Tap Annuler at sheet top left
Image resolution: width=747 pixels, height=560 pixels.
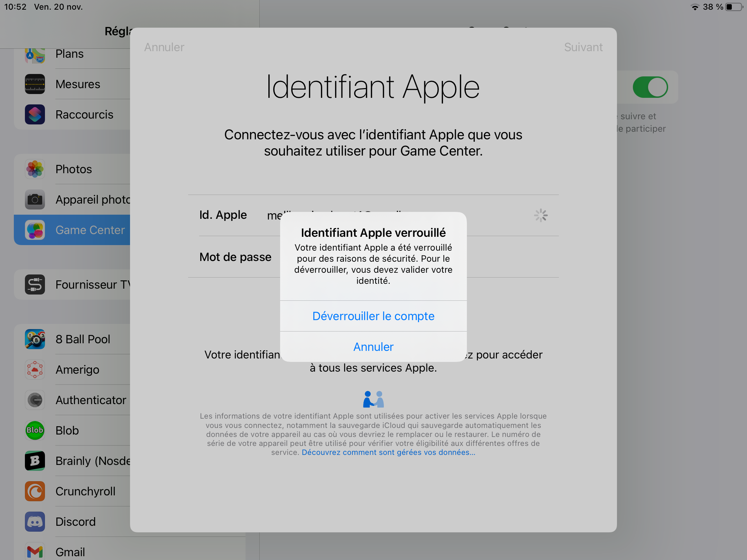click(x=164, y=47)
